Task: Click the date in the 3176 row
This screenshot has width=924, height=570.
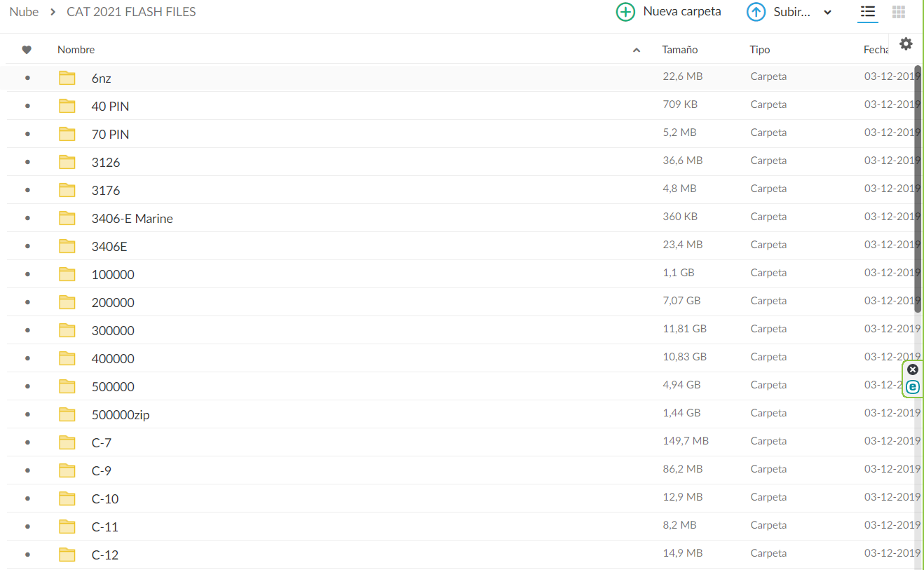Action: pos(892,189)
